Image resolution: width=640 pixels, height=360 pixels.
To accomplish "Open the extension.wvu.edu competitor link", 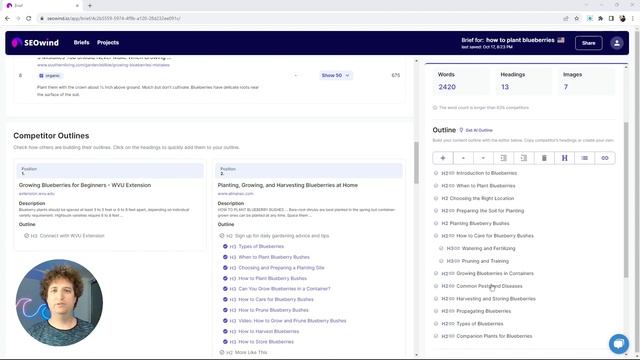I will (x=37, y=194).
